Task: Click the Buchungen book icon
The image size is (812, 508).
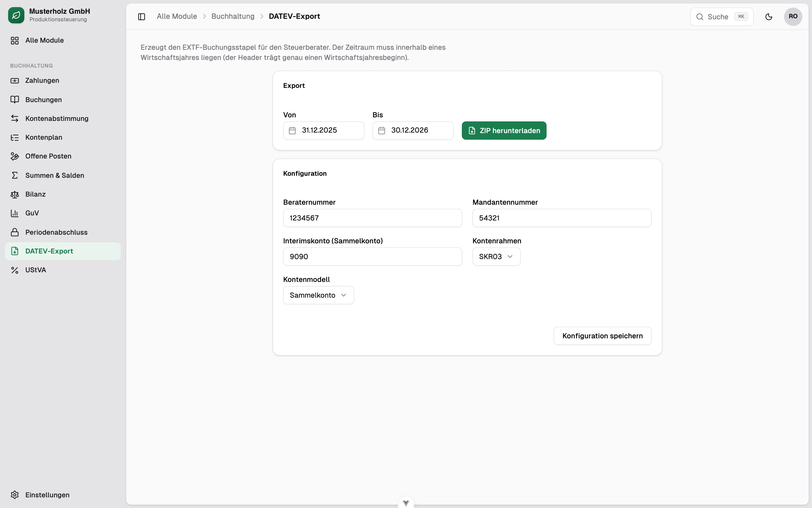Action: [x=14, y=100]
